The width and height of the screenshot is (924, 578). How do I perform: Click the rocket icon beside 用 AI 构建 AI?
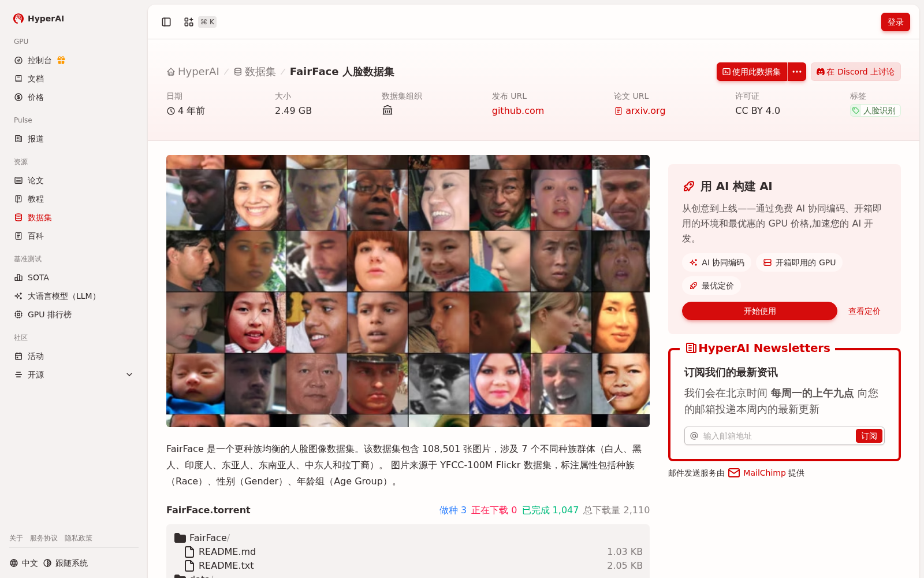(x=688, y=186)
